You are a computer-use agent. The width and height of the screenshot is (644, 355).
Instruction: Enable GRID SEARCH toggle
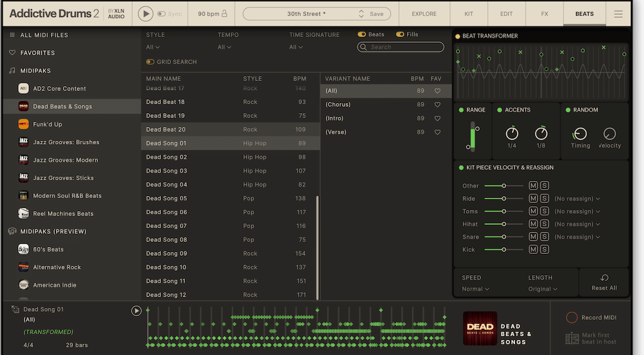coord(150,62)
